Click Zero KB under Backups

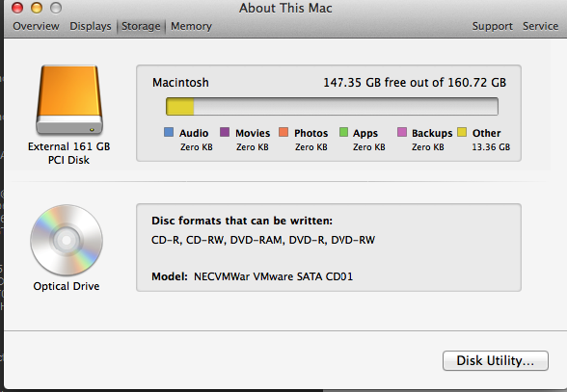[428, 147]
